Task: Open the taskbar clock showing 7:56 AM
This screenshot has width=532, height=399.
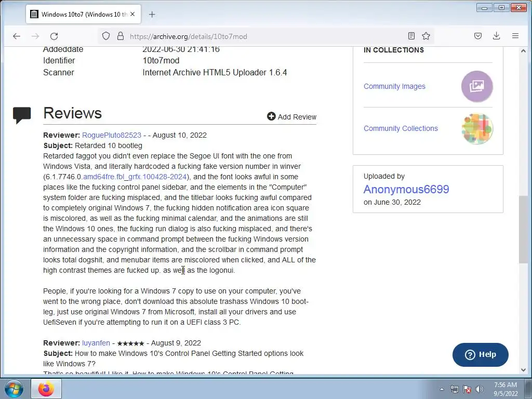Action: (x=506, y=389)
